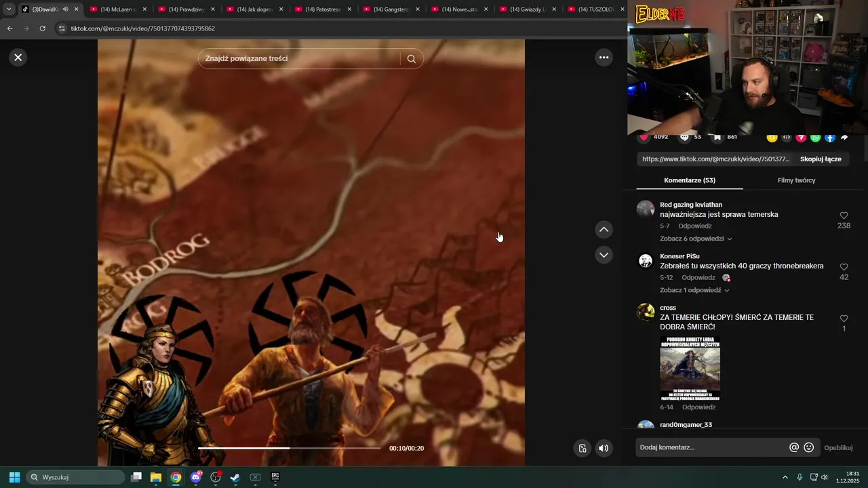Viewport: 868px width, 488px height.
Task: Click the site info icon in address bar
Action: pos(62,28)
